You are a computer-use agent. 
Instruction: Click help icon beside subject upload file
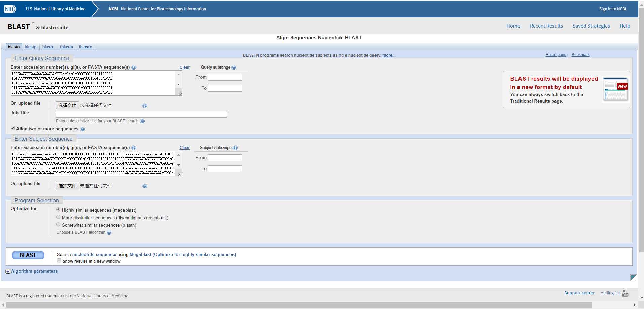[x=145, y=186]
